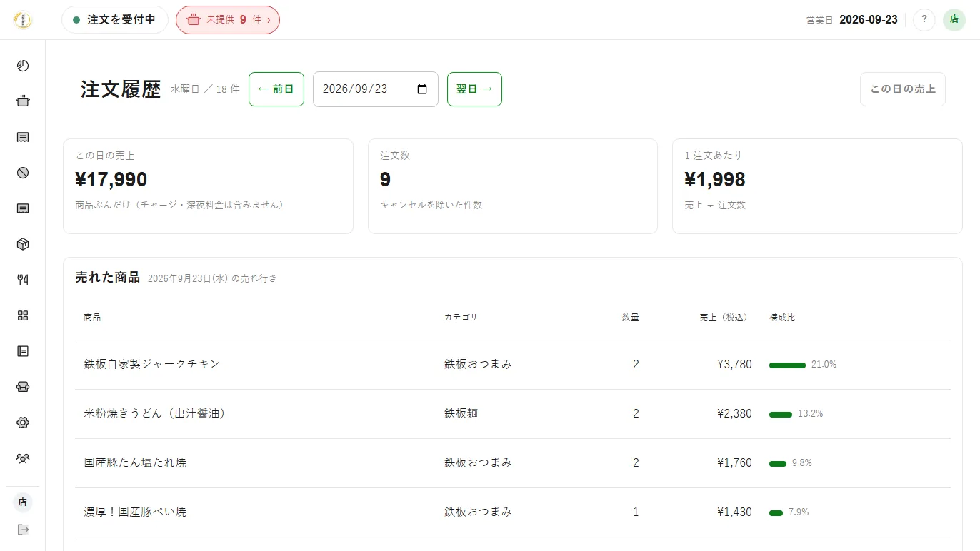
Task: Click the 13.2% composition bar
Action: pyautogui.click(x=781, y=414)
